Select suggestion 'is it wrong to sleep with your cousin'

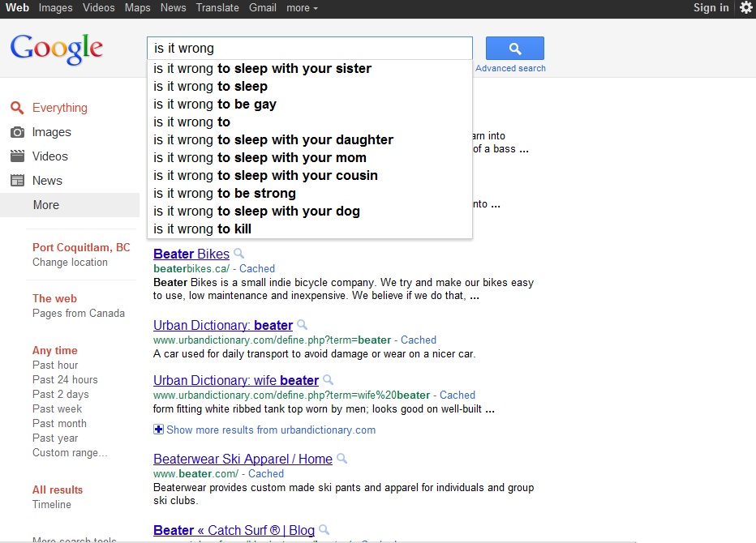(310, 175)
